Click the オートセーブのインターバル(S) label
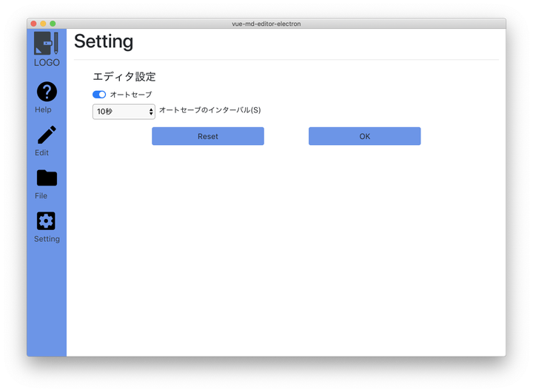The image size is (533, 392). click(x=210, y=110)
